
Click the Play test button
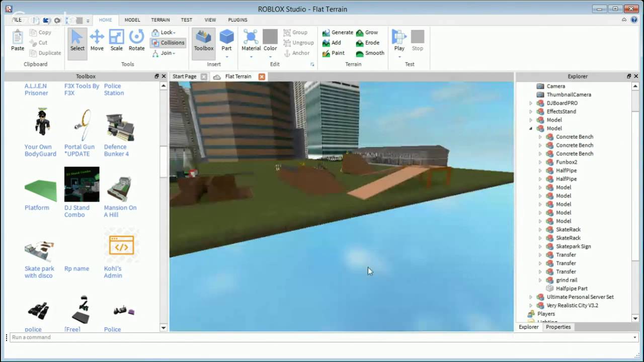click(x=399, y=41)
